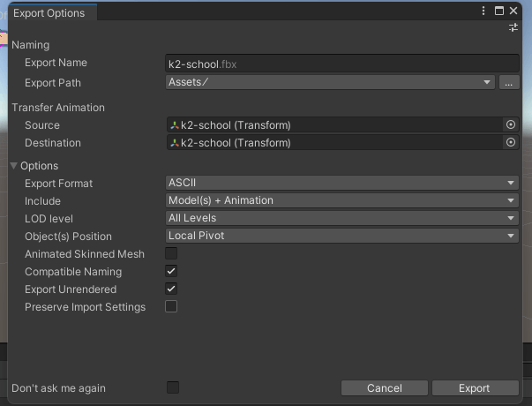Open the three-dot window options menu
This screenshot has width=532, height=406.
coord(483,11)
